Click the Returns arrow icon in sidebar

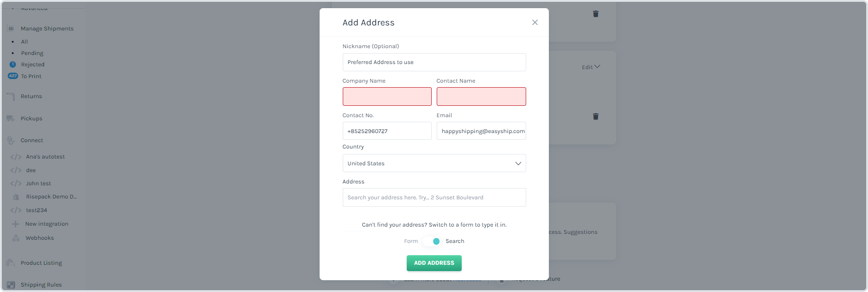pyautogui.click(x=11, y=96)
